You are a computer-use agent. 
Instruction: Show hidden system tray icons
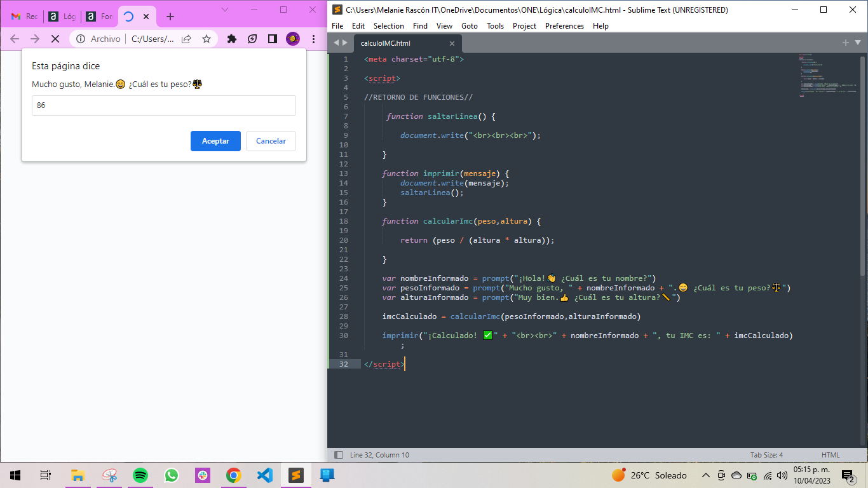[705, 475]
